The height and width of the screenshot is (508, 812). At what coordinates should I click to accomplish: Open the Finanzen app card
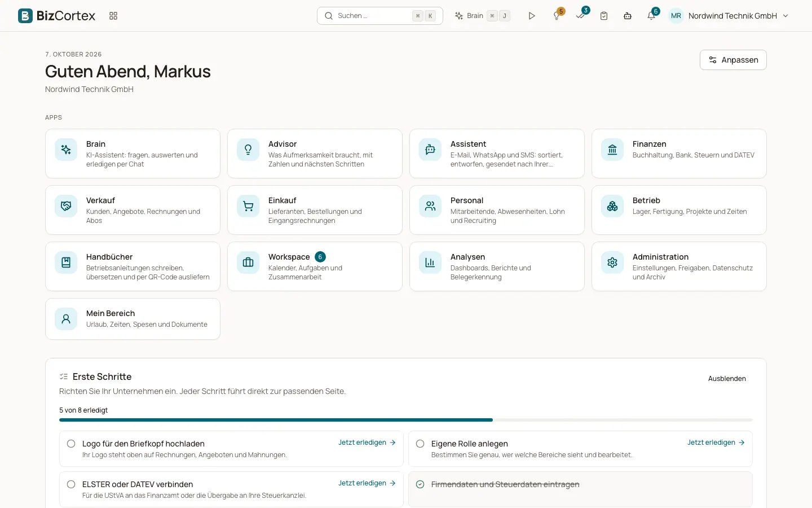coord(679,154)
